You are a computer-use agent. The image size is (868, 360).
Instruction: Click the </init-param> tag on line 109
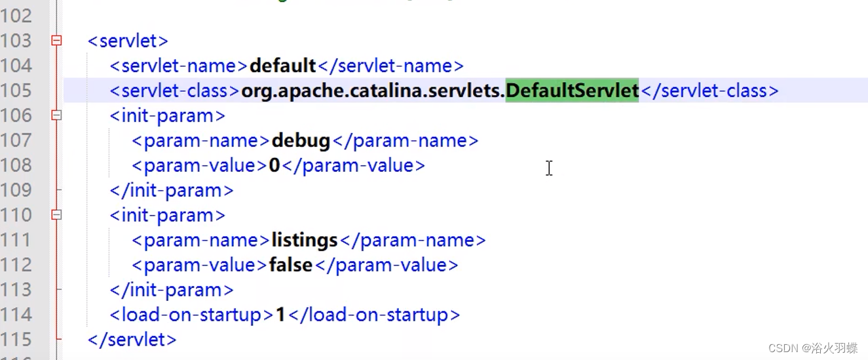[x=172, y=191]
